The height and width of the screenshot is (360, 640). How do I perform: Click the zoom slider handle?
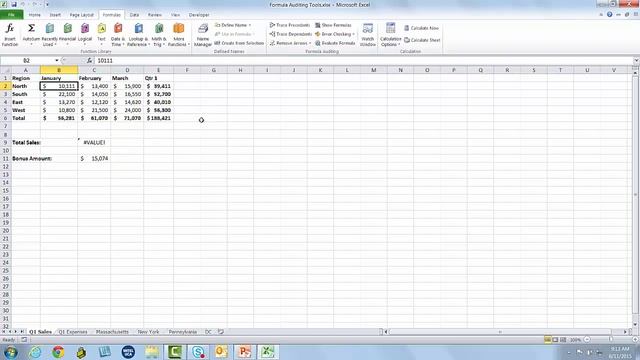611,340
